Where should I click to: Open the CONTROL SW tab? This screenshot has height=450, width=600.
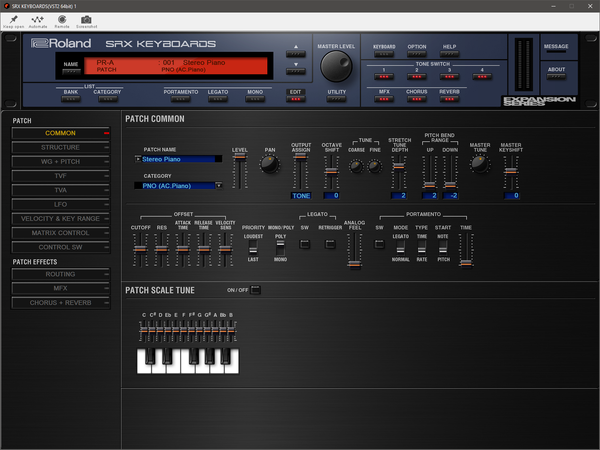[60, 247]
